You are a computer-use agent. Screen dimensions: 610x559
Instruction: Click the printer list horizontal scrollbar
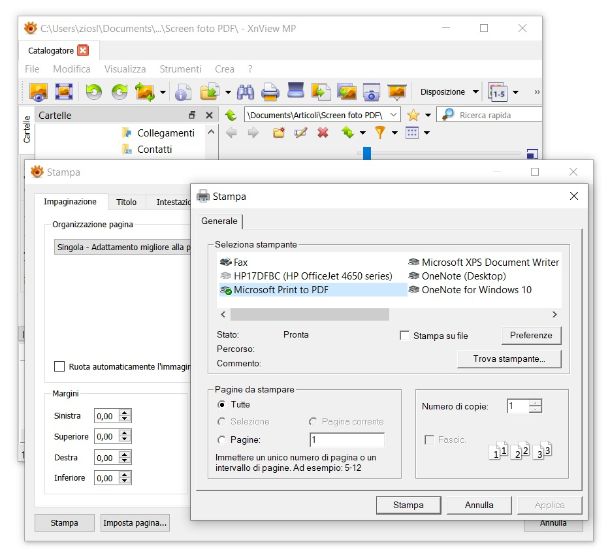pyautogui.click(x=309, y=314)
